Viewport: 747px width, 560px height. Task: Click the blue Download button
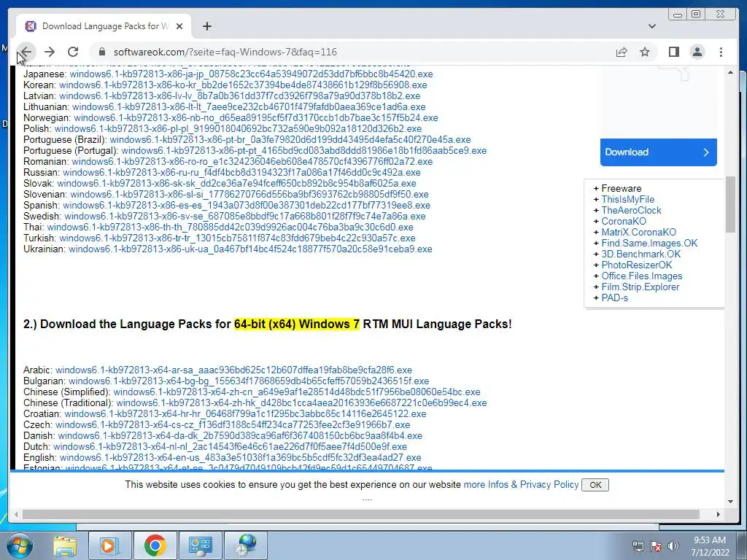point(659,152)
